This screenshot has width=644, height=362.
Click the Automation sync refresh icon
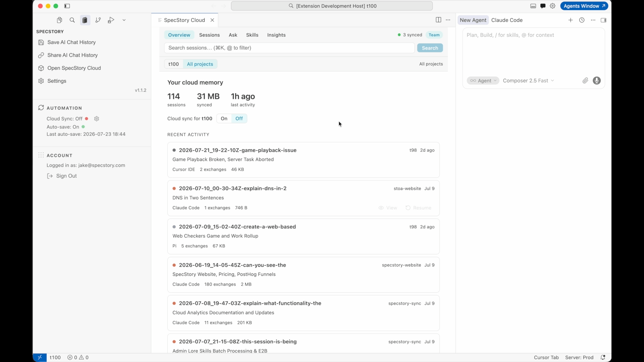pos(41,108)
